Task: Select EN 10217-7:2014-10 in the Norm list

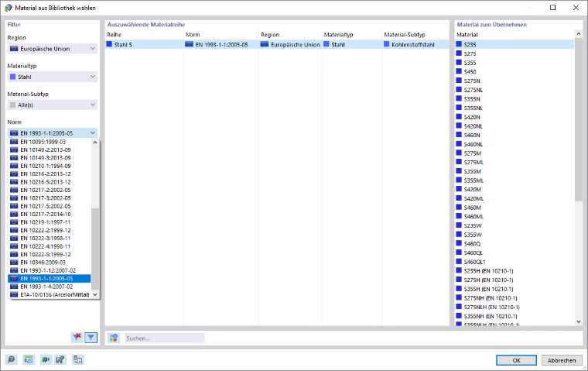Action: [50, 214]
